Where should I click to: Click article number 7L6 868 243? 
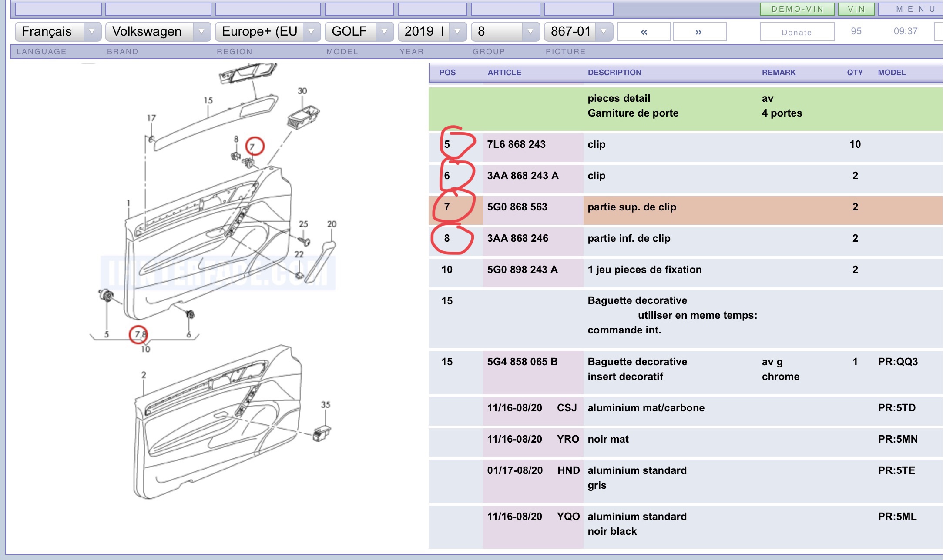pos(516,145)
